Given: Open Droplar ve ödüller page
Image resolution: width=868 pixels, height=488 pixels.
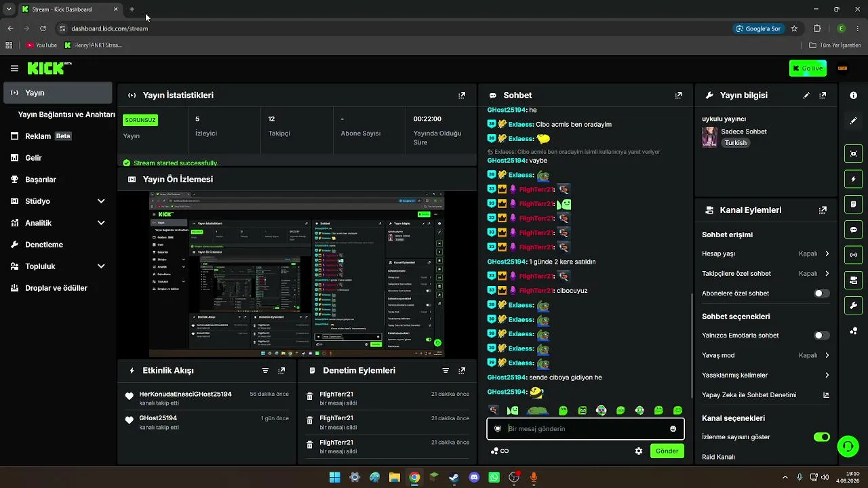Looking at the screenshot, I should click(x=58, y=288).
